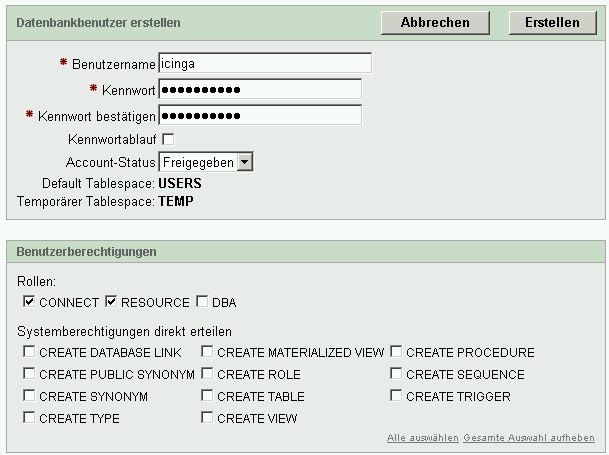
Task: Enable the CREATE TRIGGER checkbox
Action: [x=396, y=396]
